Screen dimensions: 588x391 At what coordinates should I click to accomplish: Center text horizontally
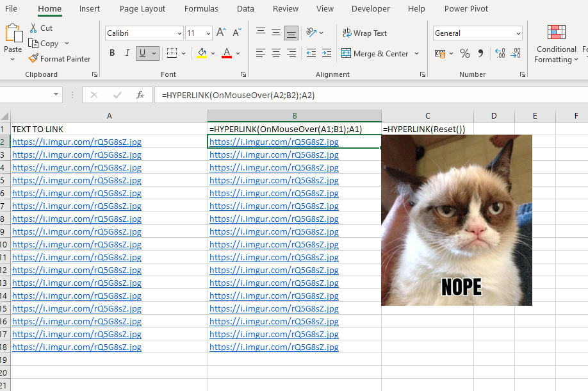(x=276, y=53)
